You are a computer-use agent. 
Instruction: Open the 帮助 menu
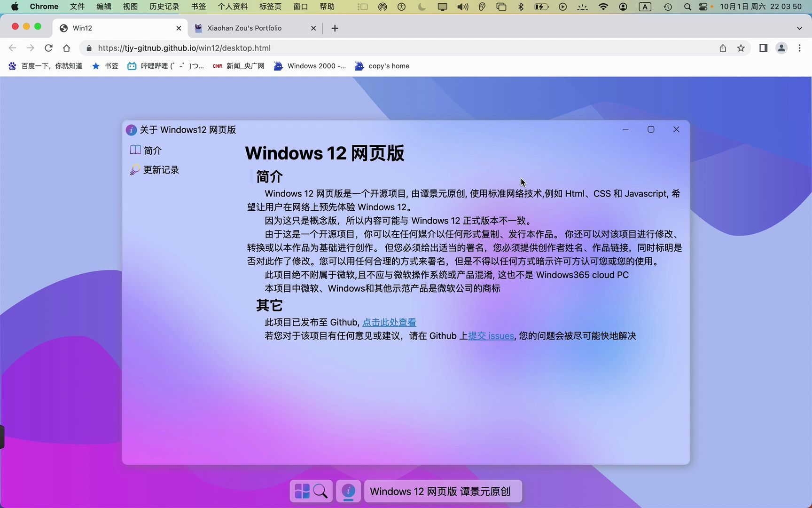click(327, 7)
